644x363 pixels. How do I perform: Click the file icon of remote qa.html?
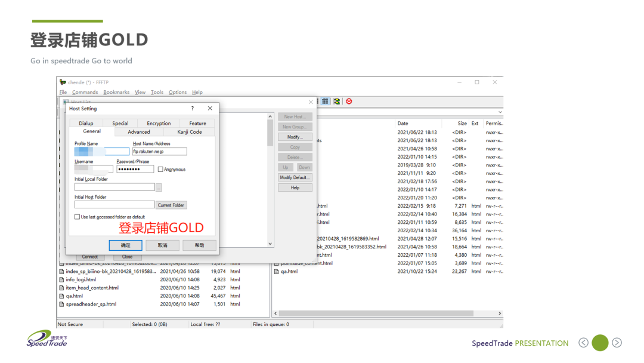click(x=277, y=271)
